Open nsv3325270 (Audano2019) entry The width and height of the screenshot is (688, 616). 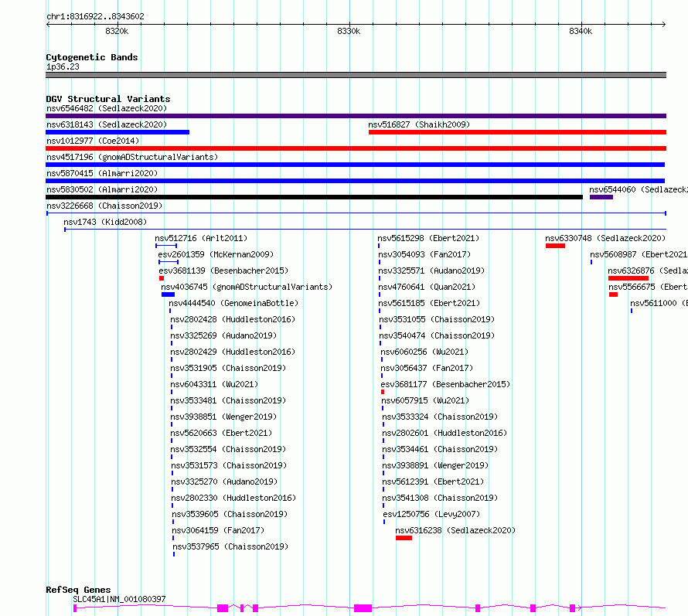click(x=224, y=482)
